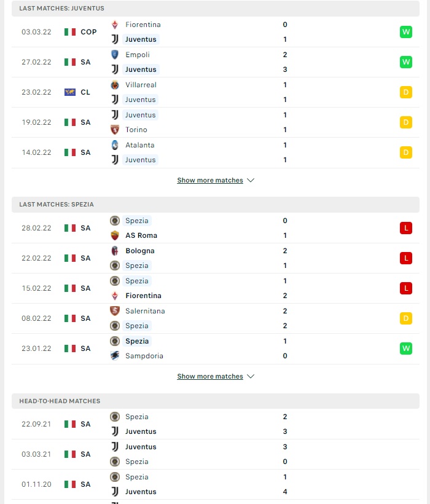Click the Villarreal club crest icon

(x=115, y=85)
